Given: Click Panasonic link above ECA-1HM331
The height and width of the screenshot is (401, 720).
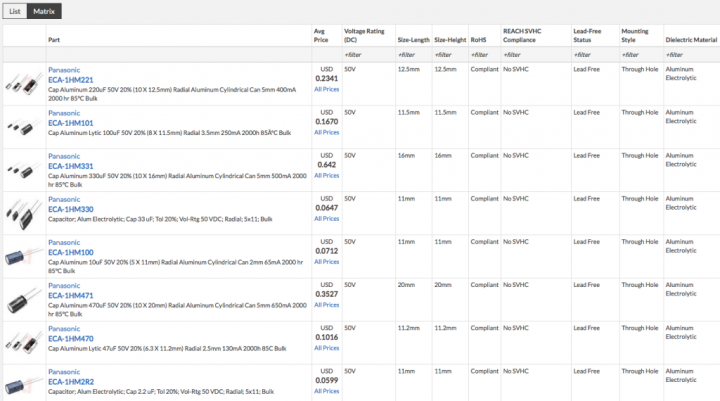Looking at the screenshot, I should point(64,156).
